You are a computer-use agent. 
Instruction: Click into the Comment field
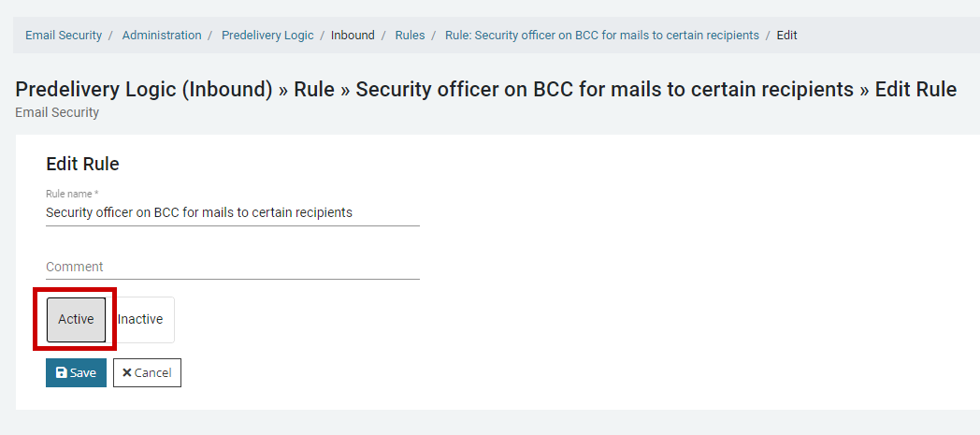click(232, 267)
